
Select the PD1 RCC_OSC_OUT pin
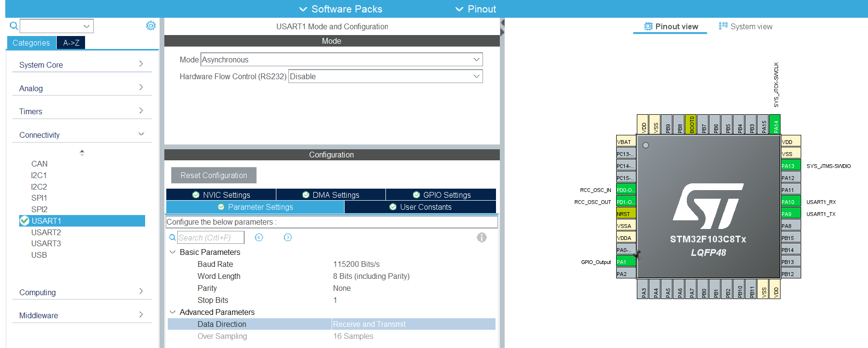click(626, 202)
